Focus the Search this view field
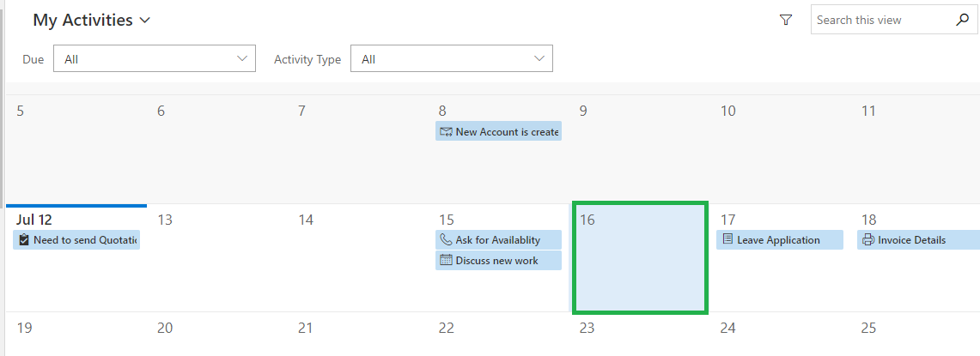Image resolution: width=980 pixels, height=356 pixels. 882,20
